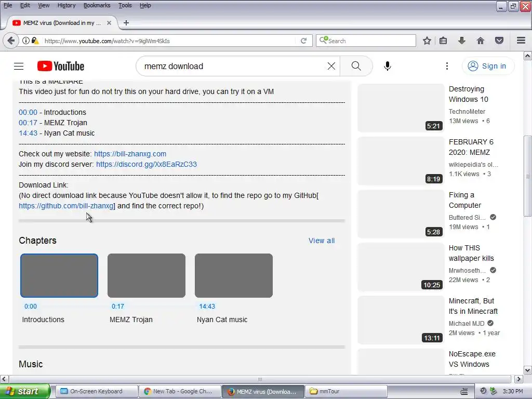Click the horizontal scrollbar right arrow
Image resolution: width=532 pixels, height=399 pixels.
(519, 379)
